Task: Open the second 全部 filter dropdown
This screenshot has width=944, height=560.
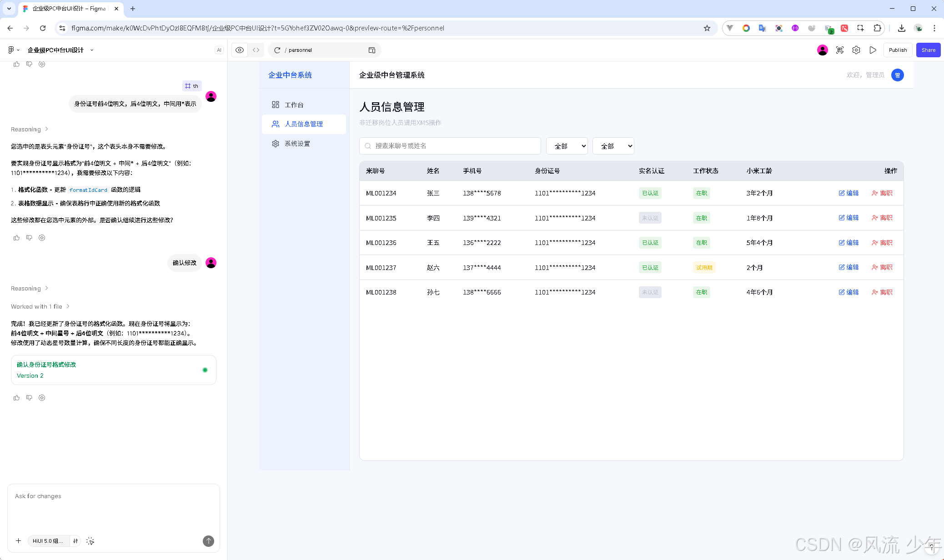Action: click(x=613, y=146)
